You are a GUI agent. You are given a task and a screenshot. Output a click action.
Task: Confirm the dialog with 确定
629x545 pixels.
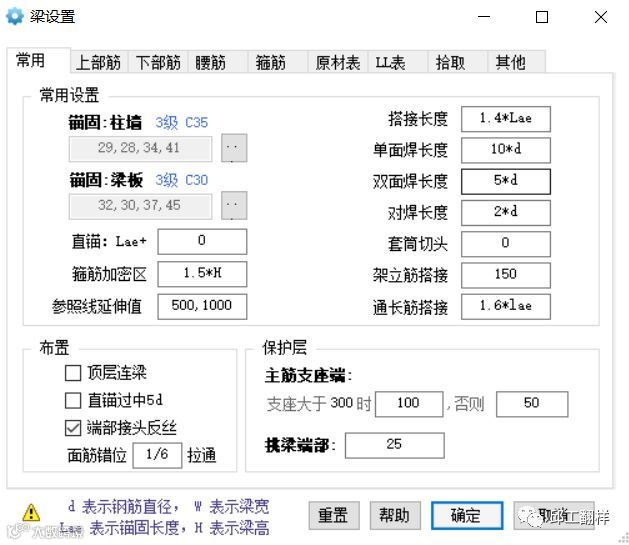(x=467, y=515)
